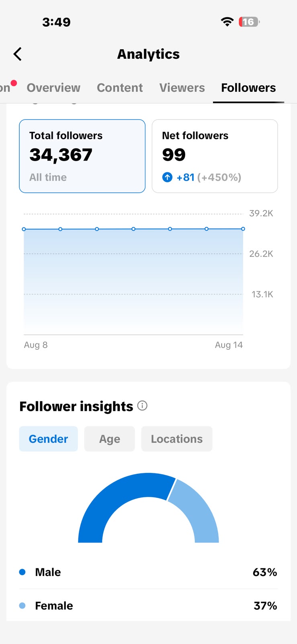Select the Net followers card

coord(215,156)
